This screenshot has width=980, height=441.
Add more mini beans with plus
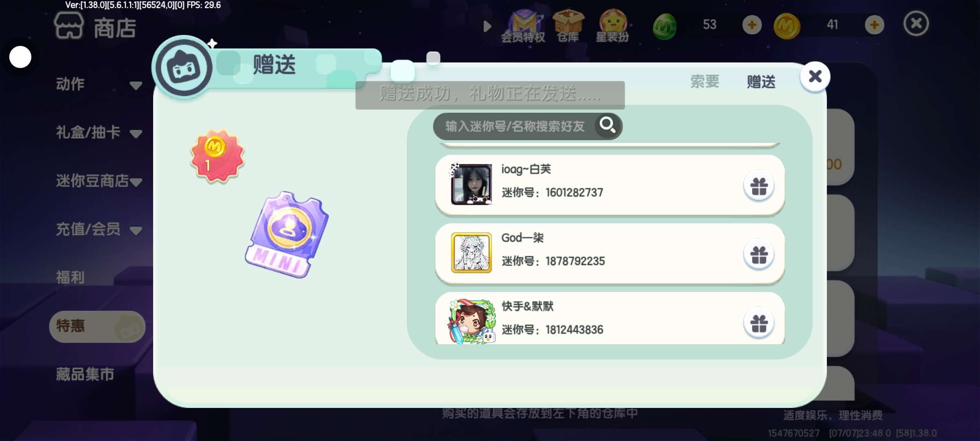click(752, 25)
